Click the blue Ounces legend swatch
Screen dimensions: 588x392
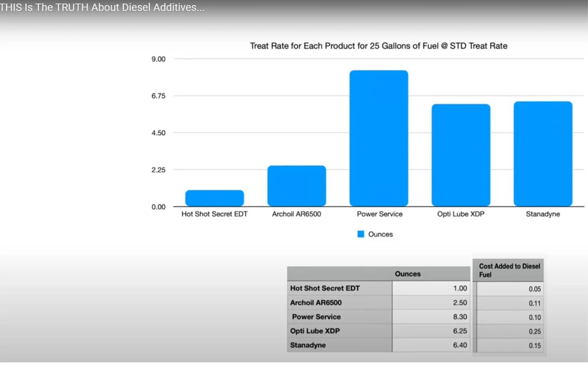point(361,234)
